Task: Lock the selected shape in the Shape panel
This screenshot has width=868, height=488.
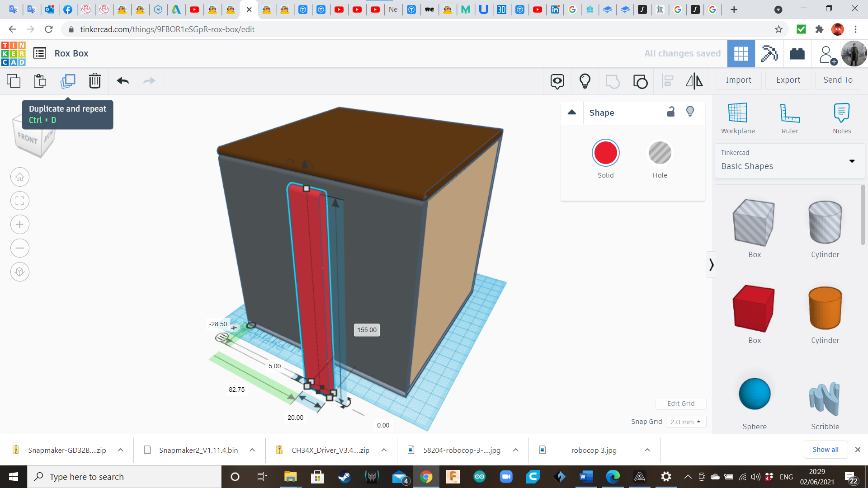Action: (x=671, y=112)
